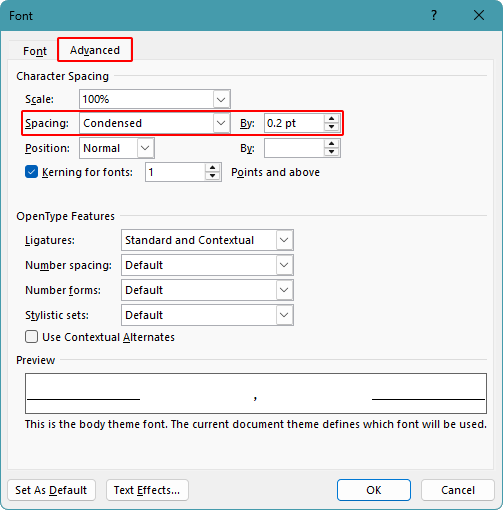Screen dimensions: 503x510
Task: Decrease the Position By value with down arrow
Action: [x=331, y=152]
